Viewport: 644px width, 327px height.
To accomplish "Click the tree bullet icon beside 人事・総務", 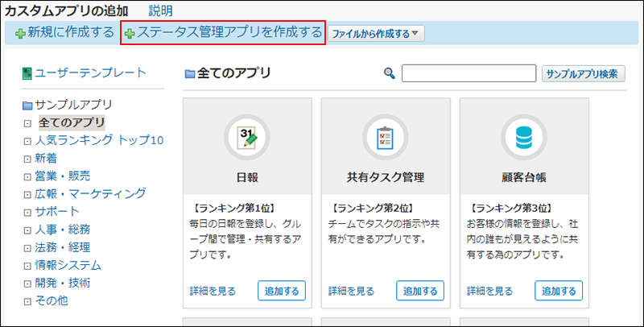I will pos(27,230).
